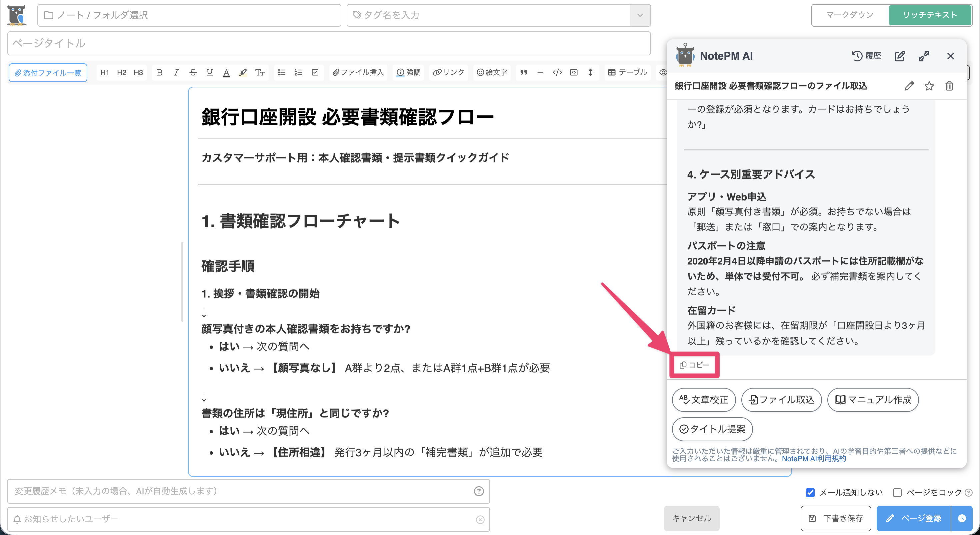Viewport: 980px width, 535px height.
Task: Click the コピー button under the AI response
Action: tap(694, 365)
